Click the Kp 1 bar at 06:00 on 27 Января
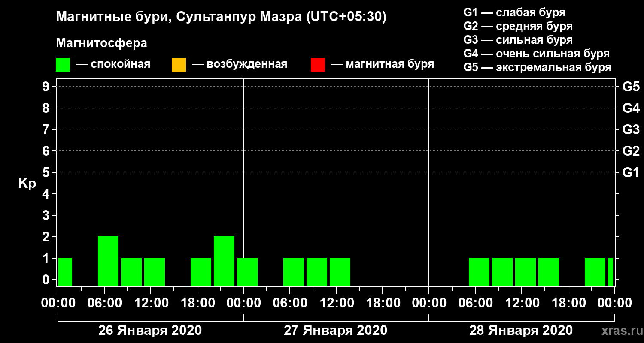Image resolution: width=644 pixels, height=343 pixels. (x=294, y=272)
